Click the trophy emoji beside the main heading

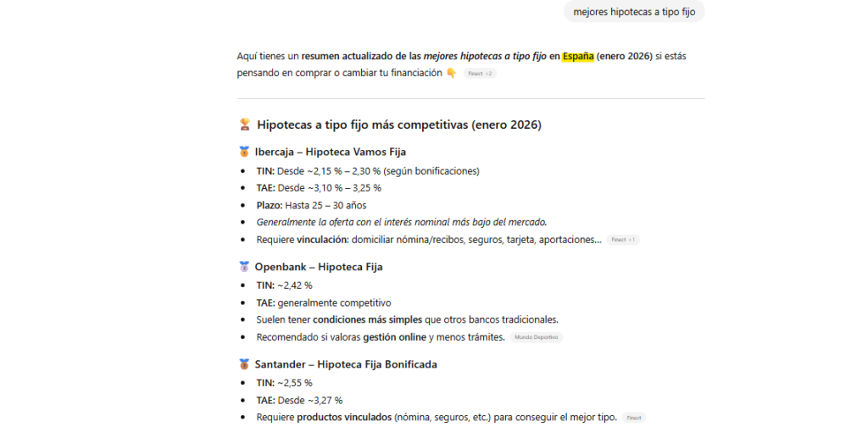click(x=245, y=125)
